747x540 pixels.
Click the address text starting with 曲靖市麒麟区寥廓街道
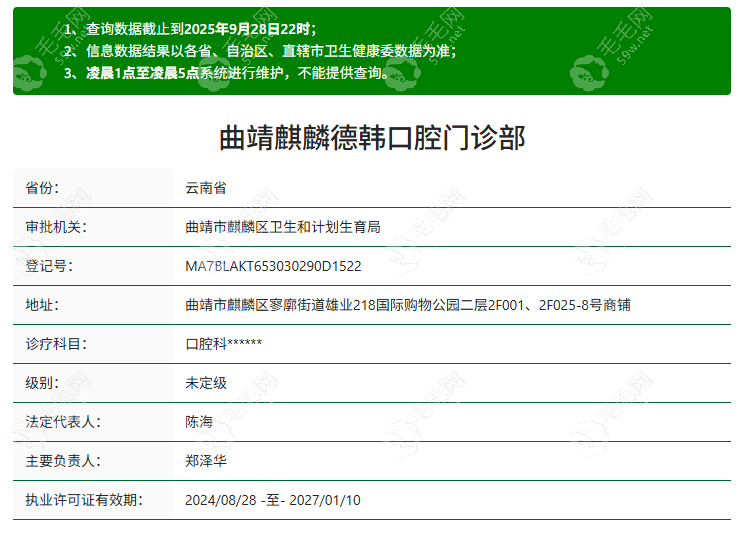(x=408, y=305)
